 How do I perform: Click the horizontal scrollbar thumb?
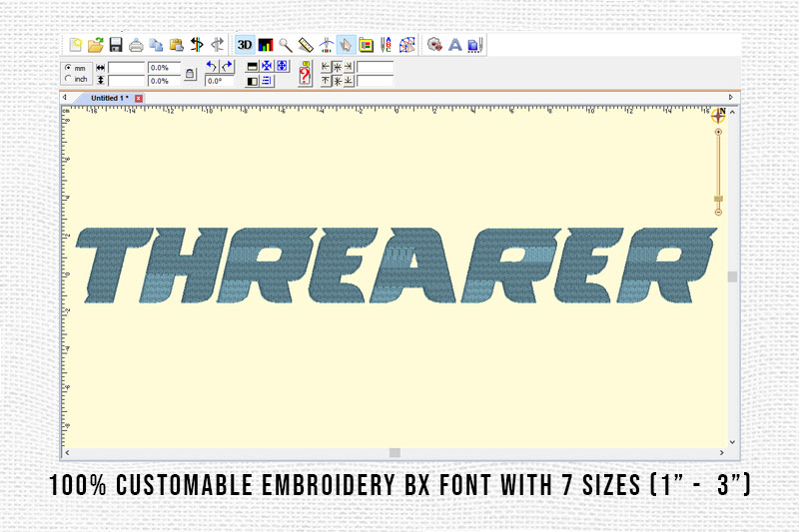[x=395, y=452]
